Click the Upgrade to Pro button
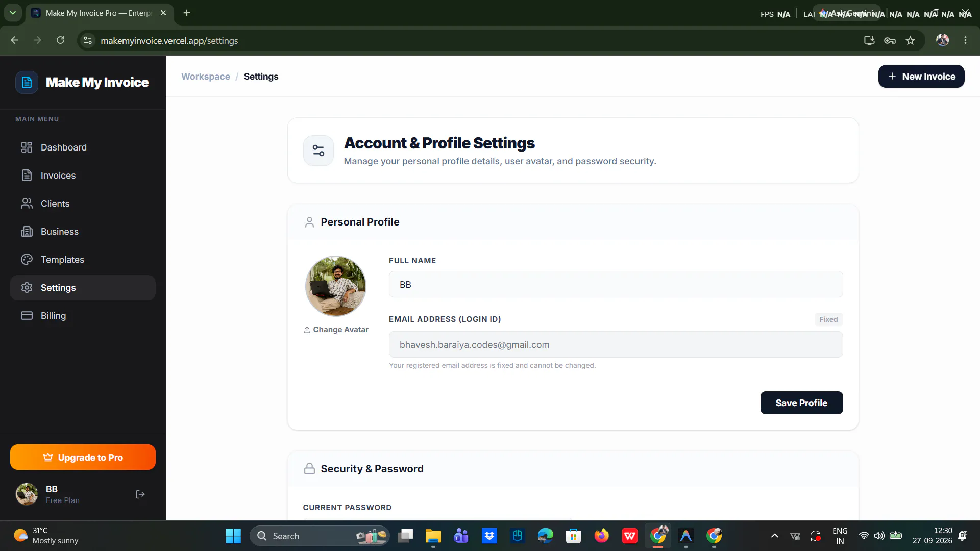 click(83, 457)
